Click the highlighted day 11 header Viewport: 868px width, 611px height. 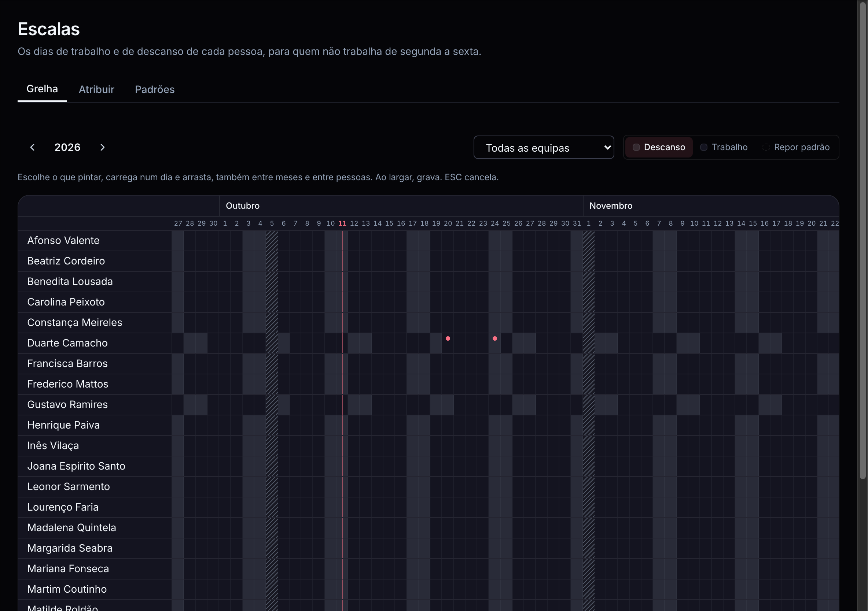tap(342, 223)
